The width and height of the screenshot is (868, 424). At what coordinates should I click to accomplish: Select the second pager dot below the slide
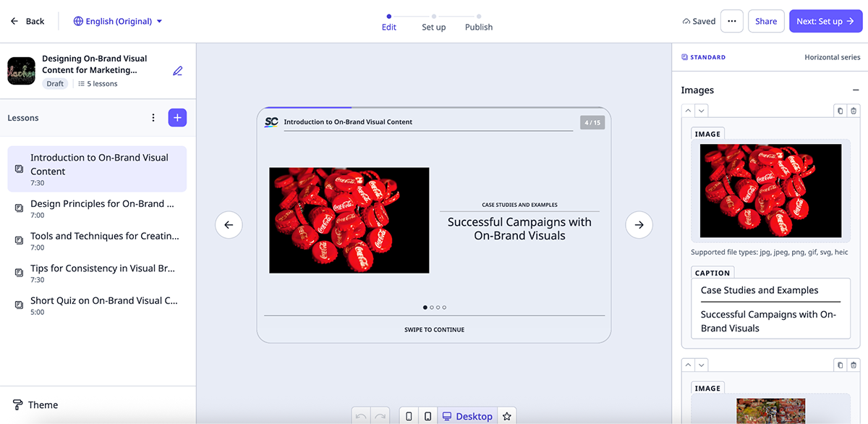431,307
